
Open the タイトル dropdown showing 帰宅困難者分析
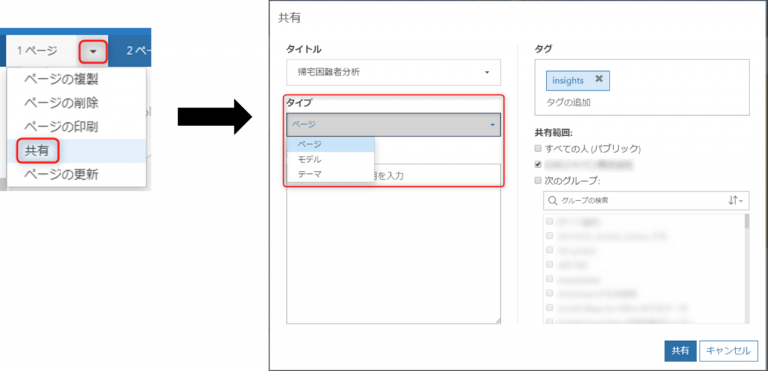point(393,73)
